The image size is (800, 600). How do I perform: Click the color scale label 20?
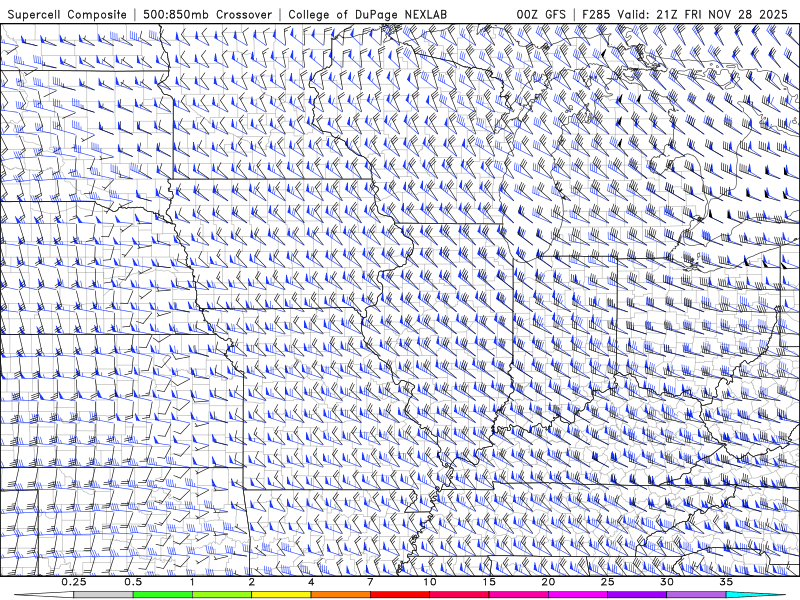click(x=548, y=582)
